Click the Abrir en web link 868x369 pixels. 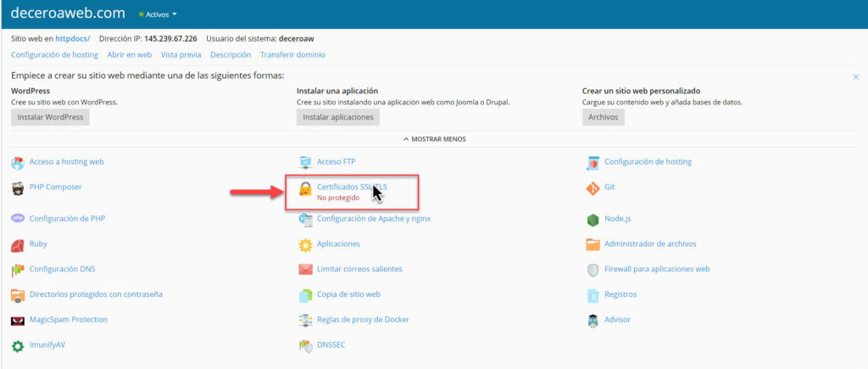pos(130,55)
